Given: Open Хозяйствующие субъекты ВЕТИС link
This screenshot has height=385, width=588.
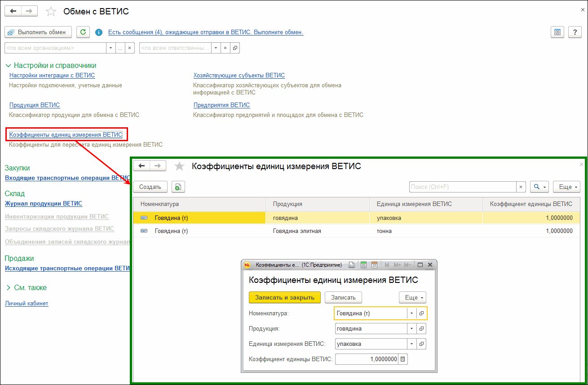Looking at the screenshot, I should tap(239, 76).
